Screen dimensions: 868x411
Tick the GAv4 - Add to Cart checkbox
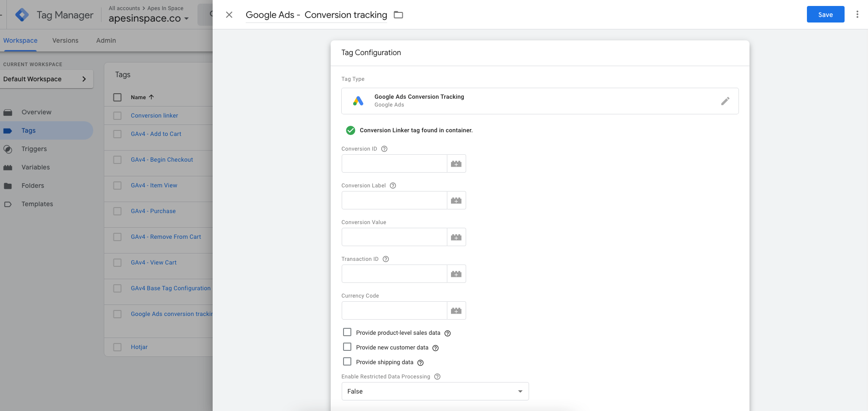click(x=118, y=134)
